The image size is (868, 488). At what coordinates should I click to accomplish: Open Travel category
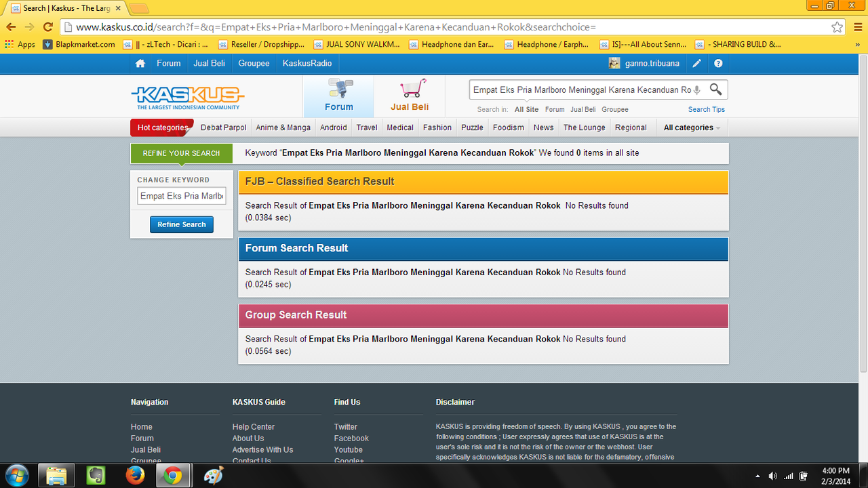click(x=367, y=127)
